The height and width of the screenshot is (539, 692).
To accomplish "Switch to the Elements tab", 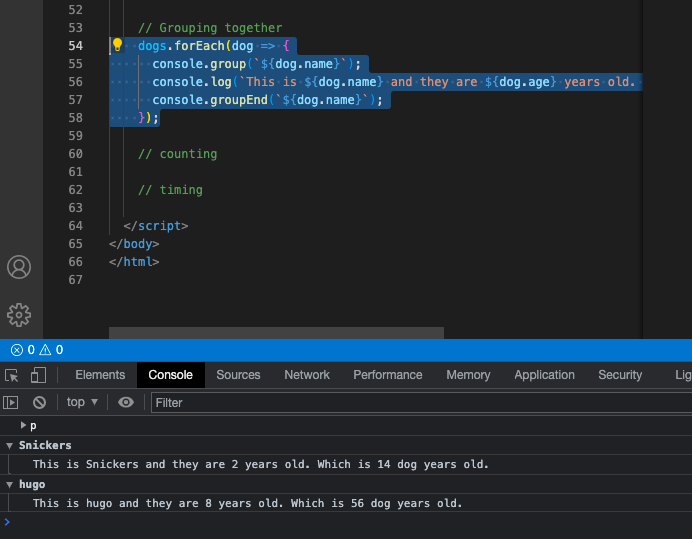I will 100,375.
